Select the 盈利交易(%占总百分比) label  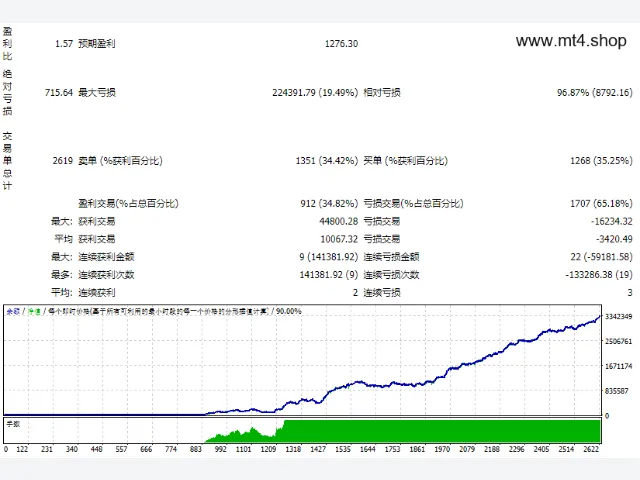pos(128,203)
